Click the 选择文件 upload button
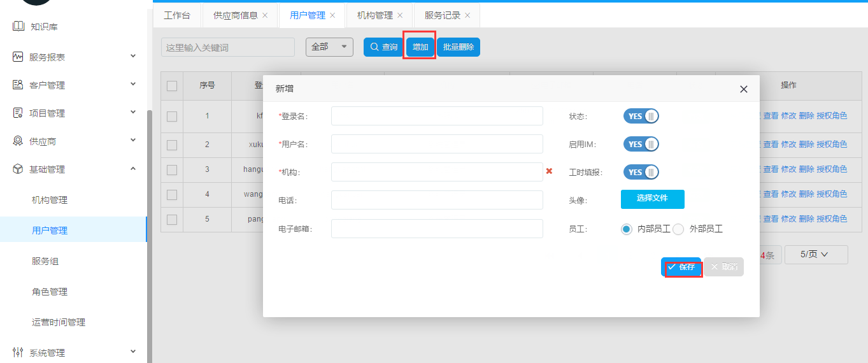The height and width of the screenshot is (363, 868). point(652,199)
